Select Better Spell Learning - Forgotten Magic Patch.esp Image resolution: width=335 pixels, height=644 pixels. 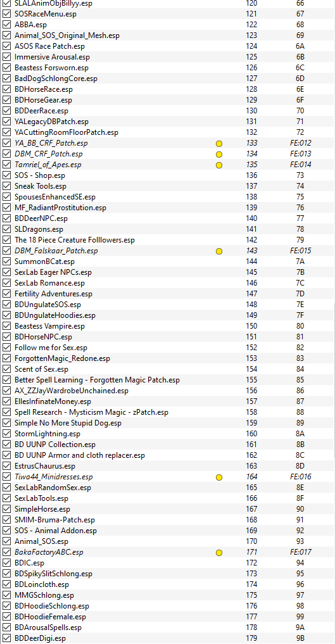[x=98, y=380]
